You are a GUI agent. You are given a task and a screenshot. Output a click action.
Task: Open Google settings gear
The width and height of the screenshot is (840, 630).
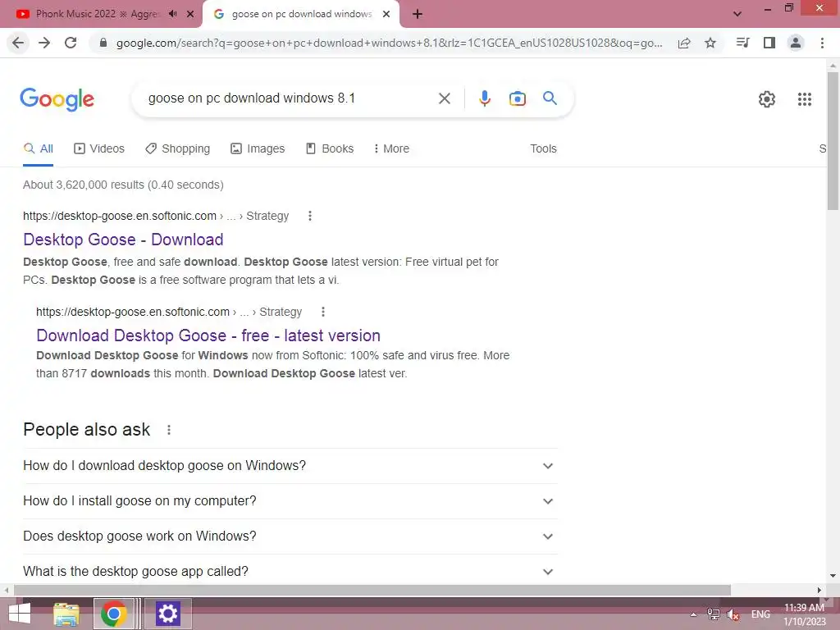[x=767, y=99]
